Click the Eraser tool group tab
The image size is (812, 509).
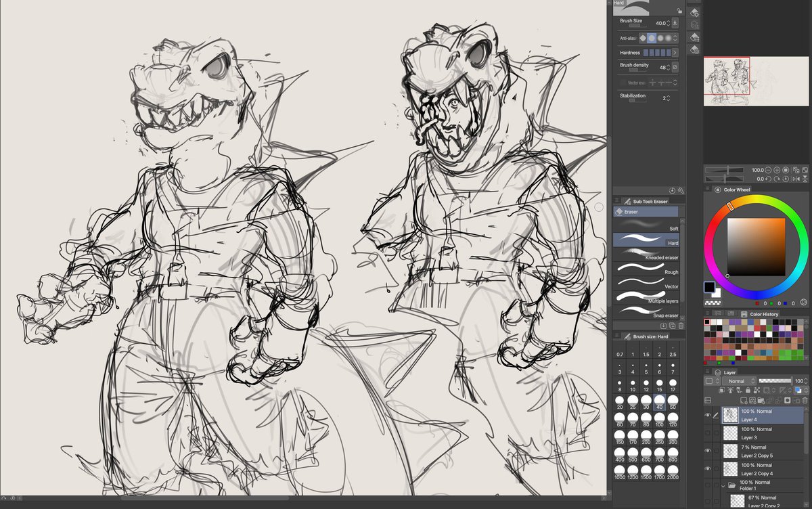click(647, 212)
